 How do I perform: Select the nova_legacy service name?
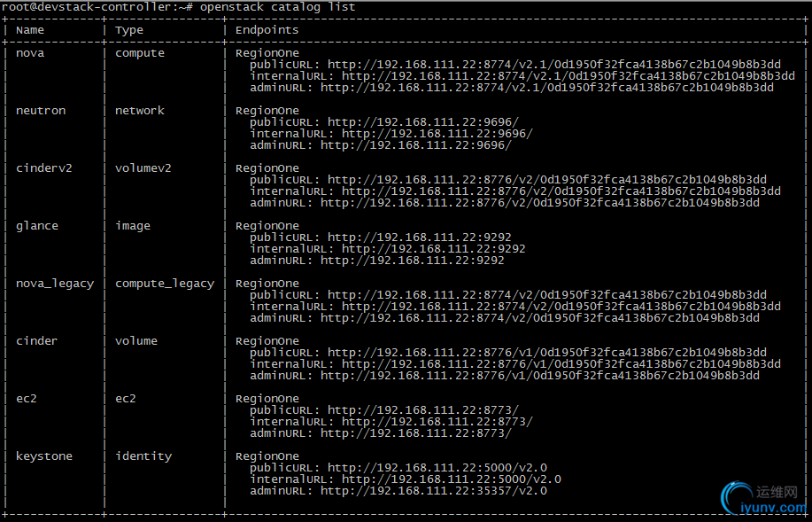[55, 284]
